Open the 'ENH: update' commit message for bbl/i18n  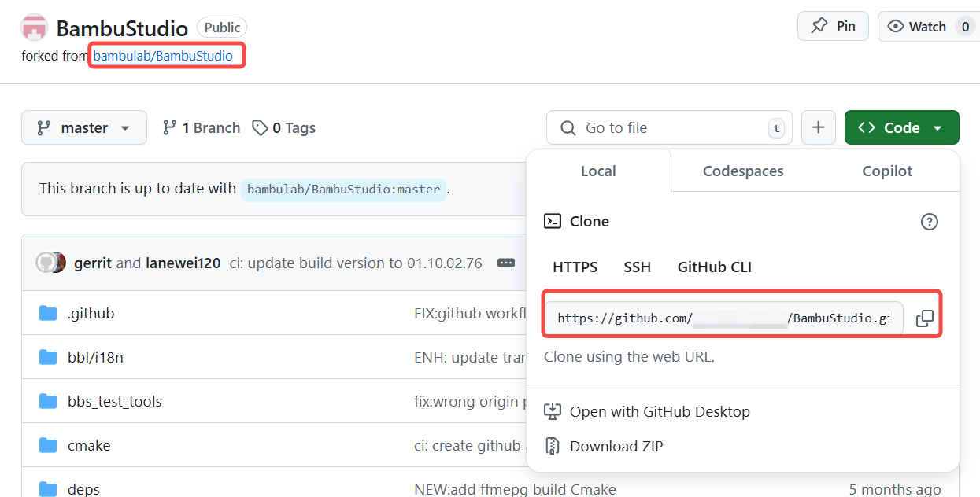click(x=470, y=357)
